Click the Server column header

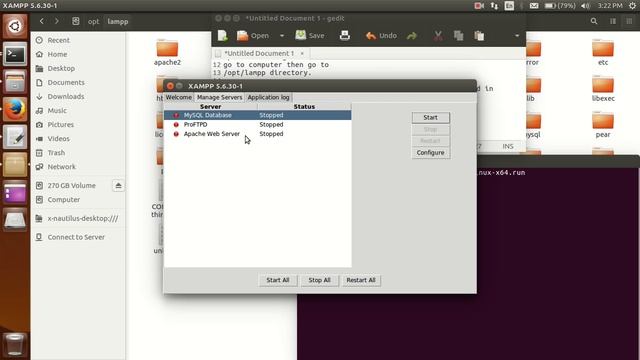tap(211, 107)
